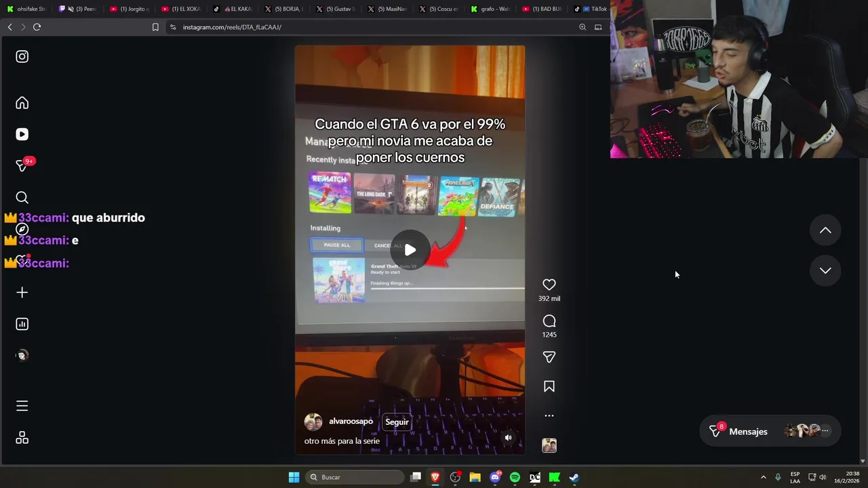Image resolution: width=868 pixels, height=488 pixels.
Task: Switch to the Jorgito YouTube tab
Action: (130, 9)
